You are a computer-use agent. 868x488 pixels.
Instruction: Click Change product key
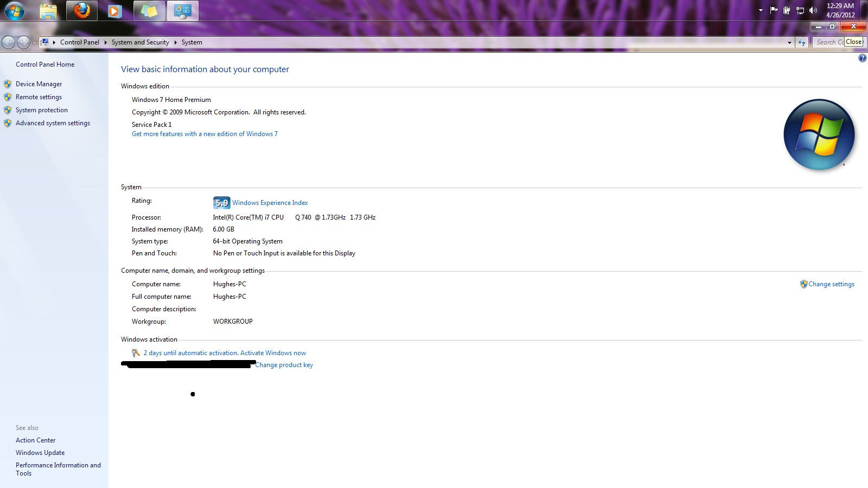(284, 365)
